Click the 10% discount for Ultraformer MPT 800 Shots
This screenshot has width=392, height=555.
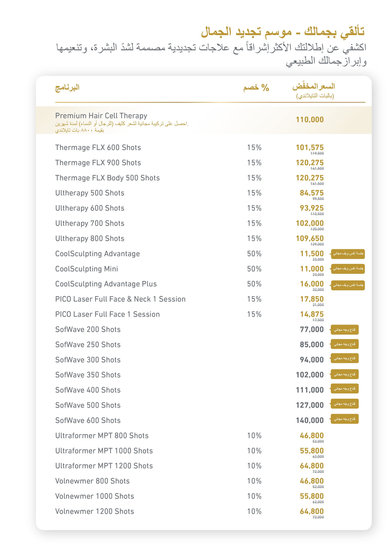pos(254,436)
